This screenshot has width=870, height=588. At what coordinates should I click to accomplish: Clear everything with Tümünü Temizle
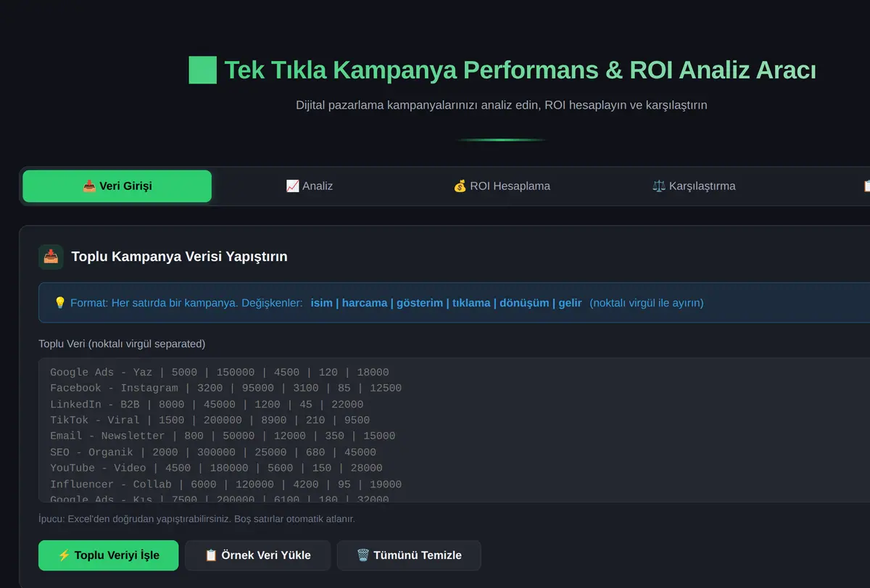(409, 555)
